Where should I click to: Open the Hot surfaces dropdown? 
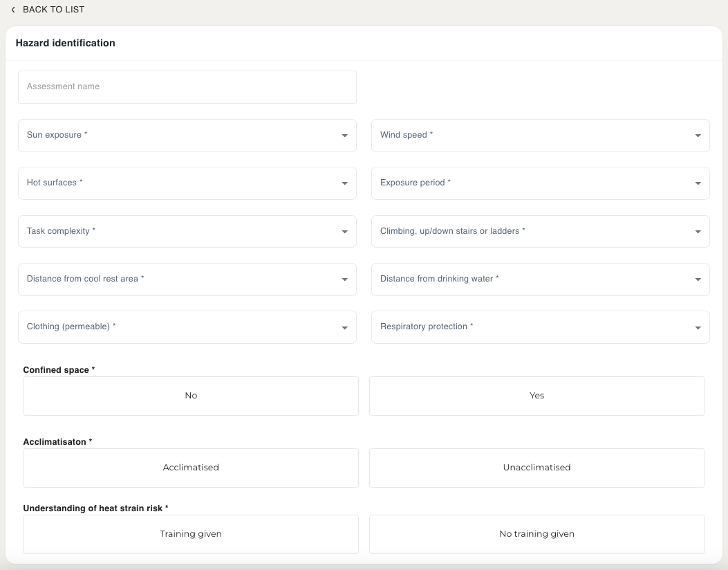click(187, 183)
